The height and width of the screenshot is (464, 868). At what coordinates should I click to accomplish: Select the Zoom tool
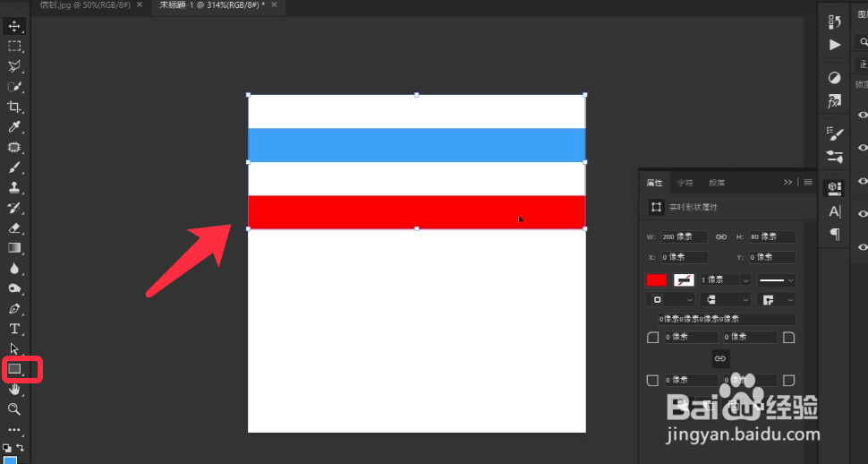14,409
